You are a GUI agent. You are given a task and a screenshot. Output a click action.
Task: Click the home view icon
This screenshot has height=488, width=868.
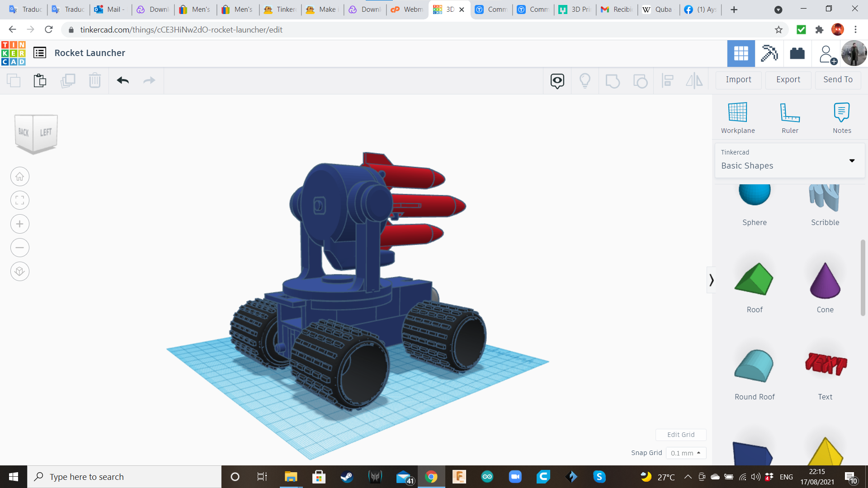click(19, 176)
